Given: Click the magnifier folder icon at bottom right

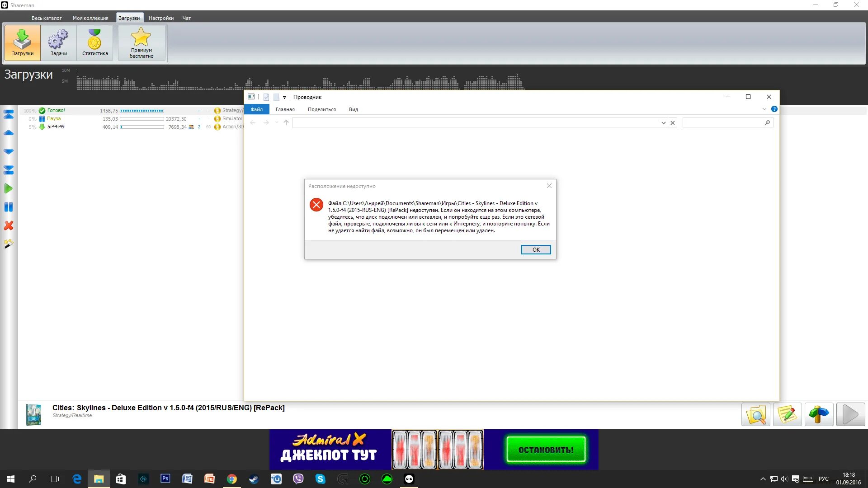Looking at the screenshot, I should click(x=755, y=414).
